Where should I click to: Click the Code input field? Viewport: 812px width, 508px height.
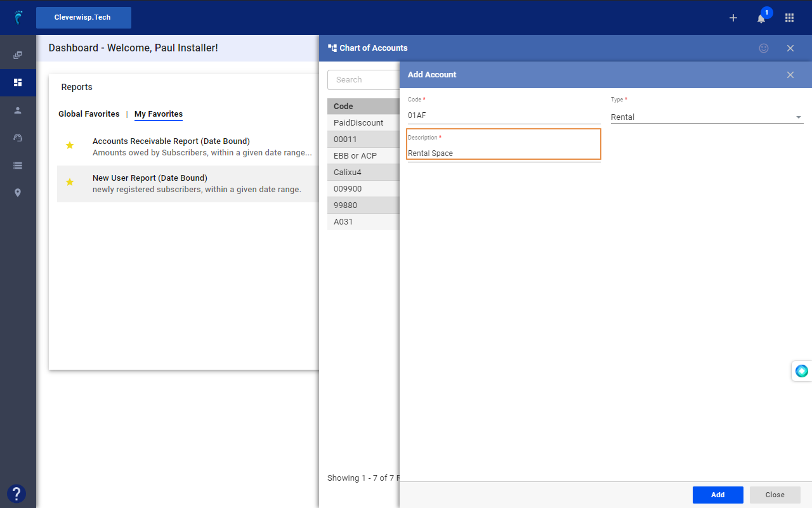coord(504,115)
